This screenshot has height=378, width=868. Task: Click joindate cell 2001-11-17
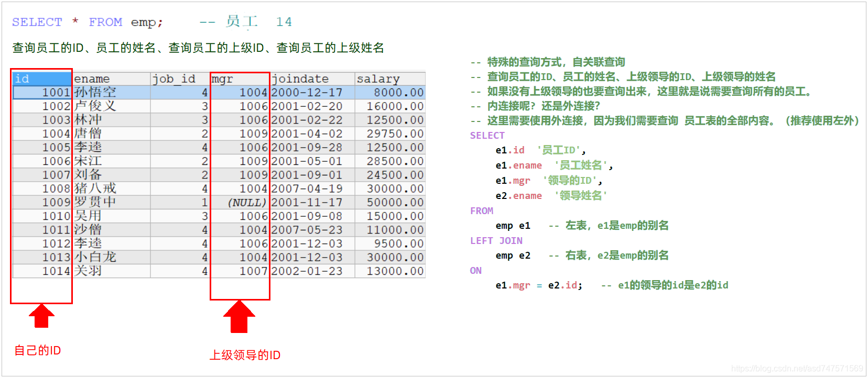pos(312,202)
